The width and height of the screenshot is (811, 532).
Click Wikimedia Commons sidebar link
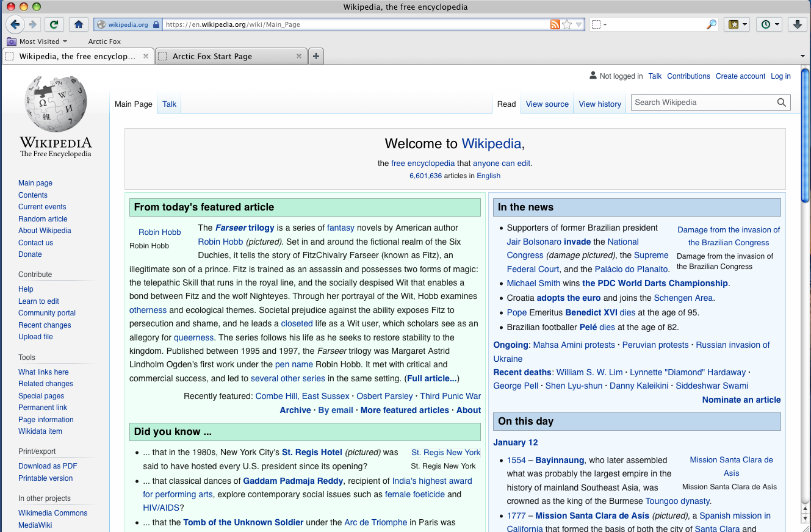coord(52,513)
